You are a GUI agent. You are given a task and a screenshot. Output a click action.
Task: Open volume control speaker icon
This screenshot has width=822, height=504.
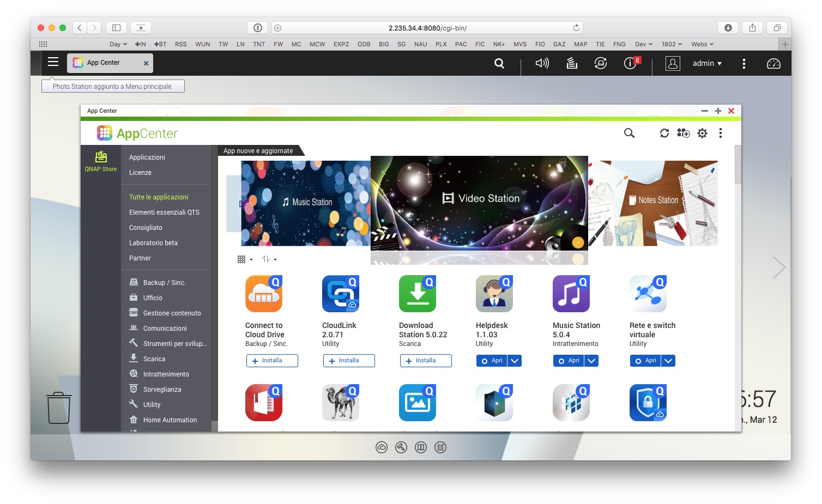click(x=542, y=63)
